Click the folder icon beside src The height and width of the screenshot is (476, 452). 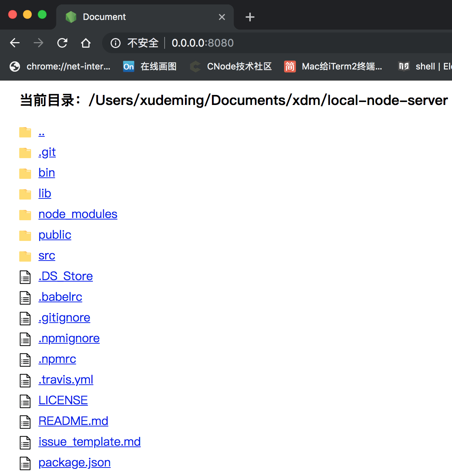click(25, 256)
